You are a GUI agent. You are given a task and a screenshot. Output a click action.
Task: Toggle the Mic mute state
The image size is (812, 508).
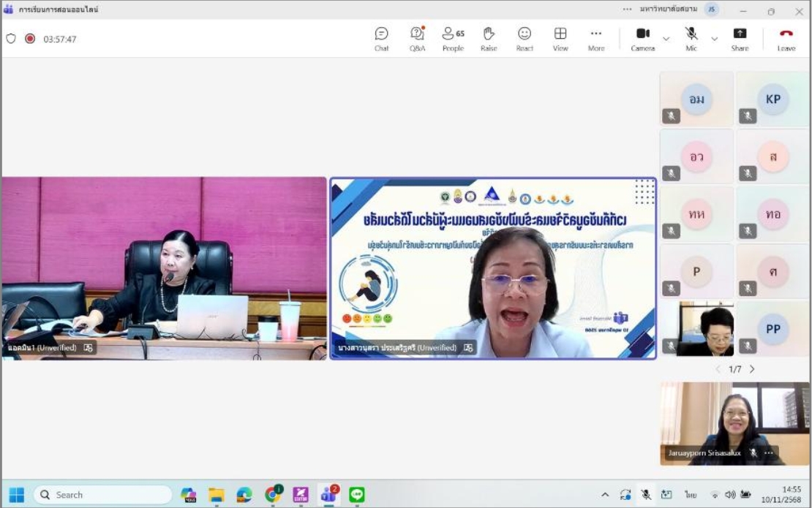[x=691, y=38]
